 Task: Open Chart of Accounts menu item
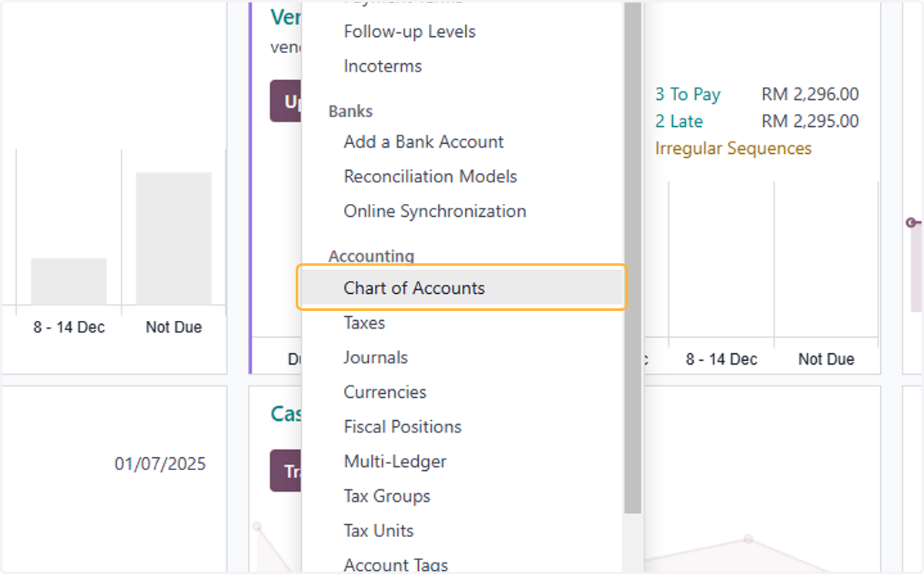pyautogui.click(x=462, y=288)
